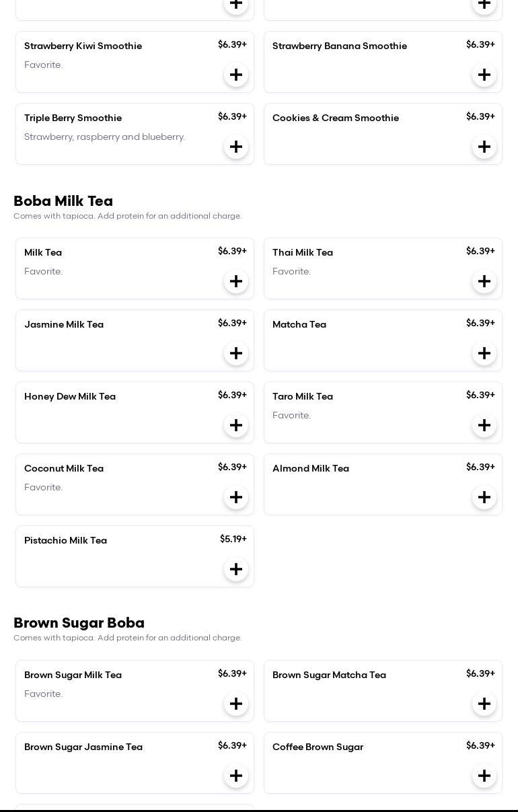The height and width of the screenshot is (812, 518).
Task: Open the Brown Sugar Jasmine Tea item title
Action: pyautogui.click(x=83, y=747)
